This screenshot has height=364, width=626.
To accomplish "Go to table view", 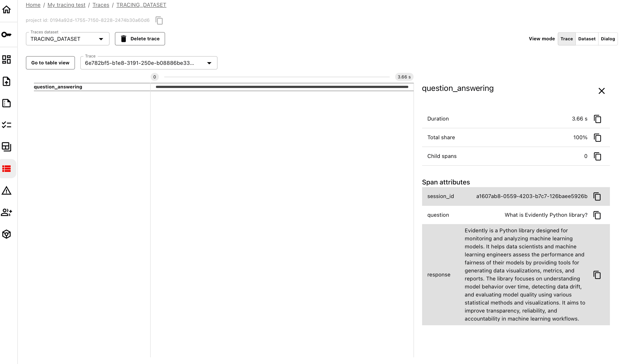I will pyautogui.click(x=50, y=63).
